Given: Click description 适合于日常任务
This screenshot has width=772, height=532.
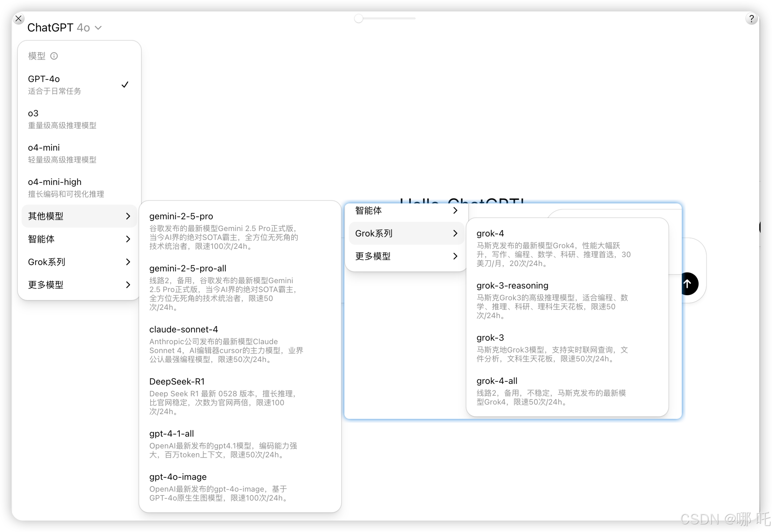Looking at the screenshot, I should (55, 91).
